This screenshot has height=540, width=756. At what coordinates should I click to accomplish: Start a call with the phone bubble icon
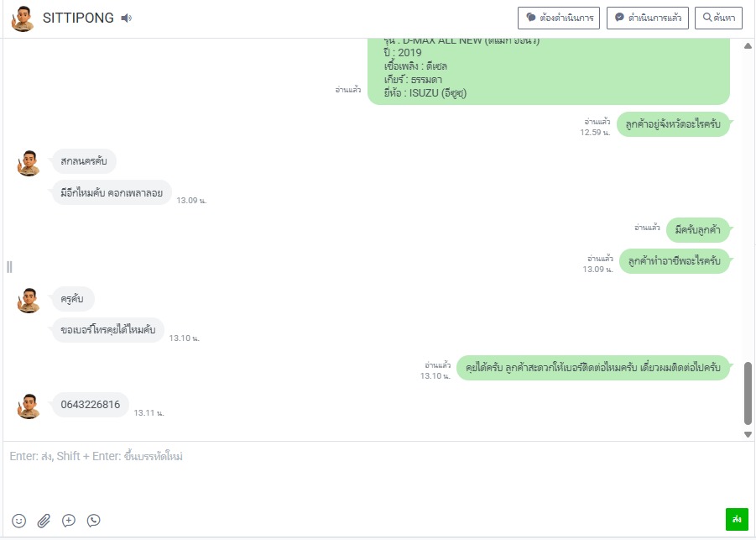coord(93,520)
